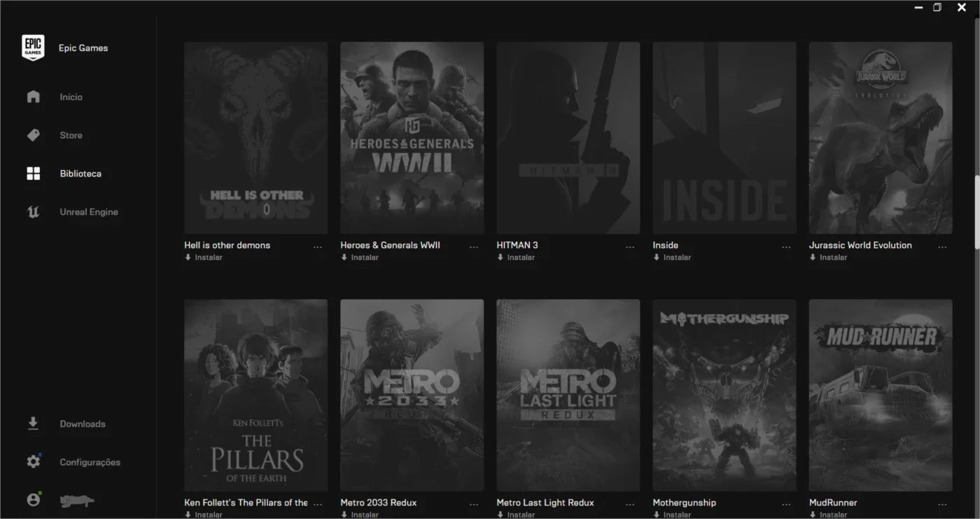
Task: Click Instalar for Hell is other demons
Action: pos(209,258)
